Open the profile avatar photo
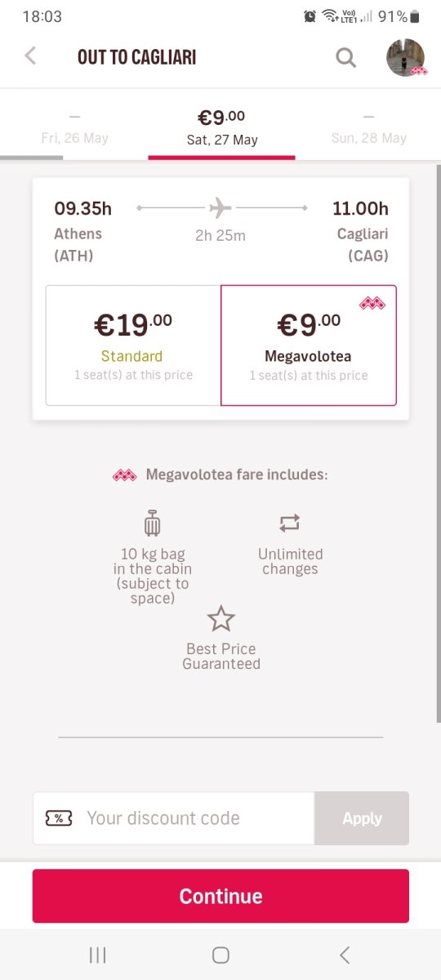The height and width of the screenshot is (980, 441). pos(406,57)
